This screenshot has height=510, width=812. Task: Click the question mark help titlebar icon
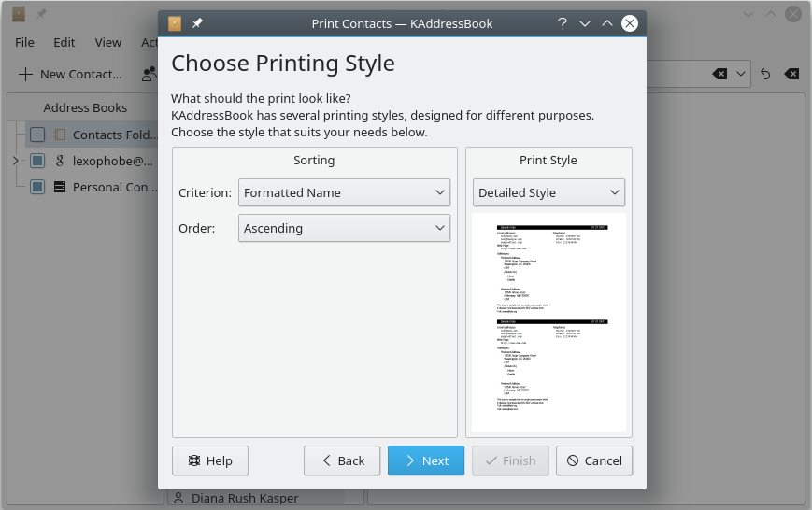(x=563, y=23)
